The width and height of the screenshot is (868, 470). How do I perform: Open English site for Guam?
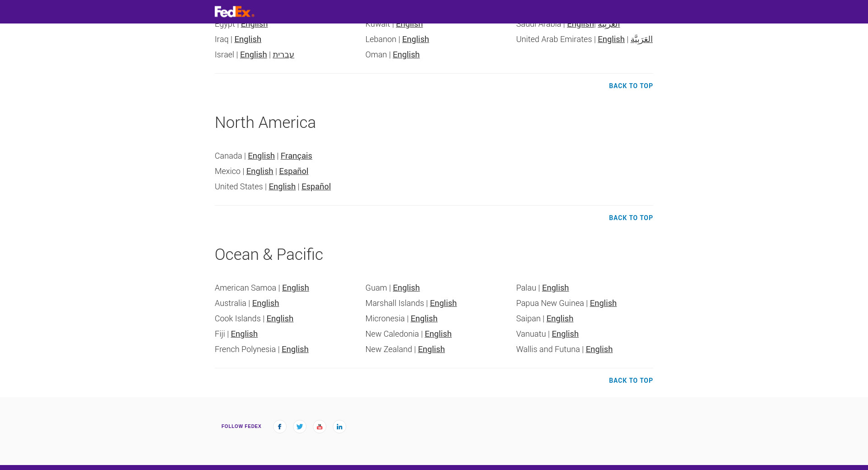point(406,288)
